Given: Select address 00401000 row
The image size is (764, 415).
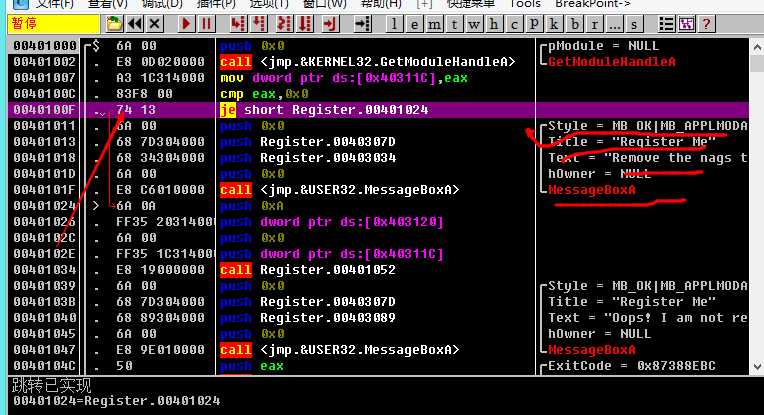Looking at the screenshot, I should (x=378, y=46).
